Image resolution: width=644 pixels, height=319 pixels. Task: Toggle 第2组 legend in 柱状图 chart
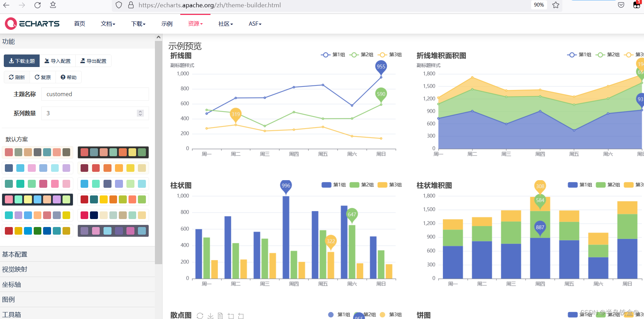tap(362, 185)
